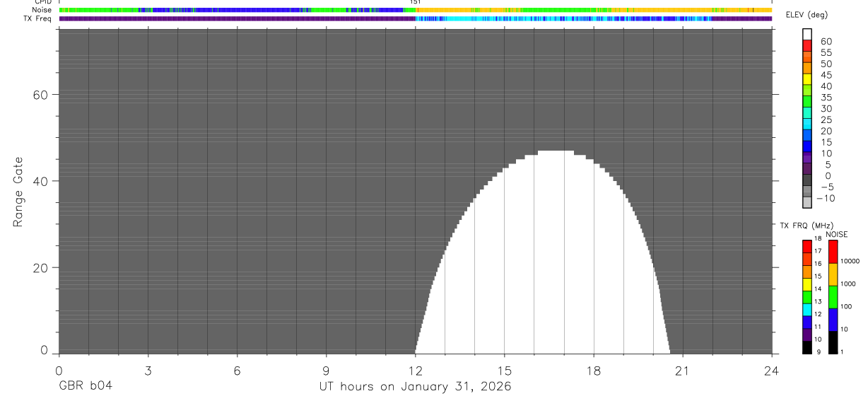
Task: Click the '18' label in the TX FRQ legend
Action: point(818,239)
